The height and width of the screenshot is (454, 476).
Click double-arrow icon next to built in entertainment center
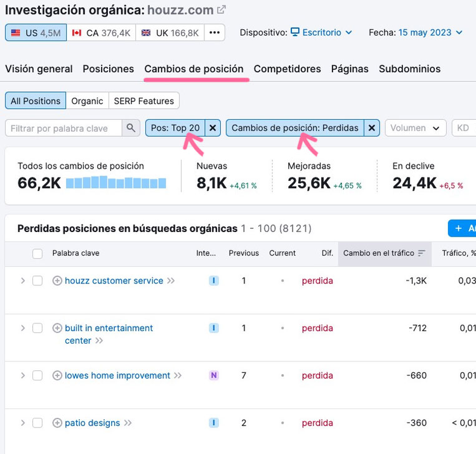click(99, 340)
